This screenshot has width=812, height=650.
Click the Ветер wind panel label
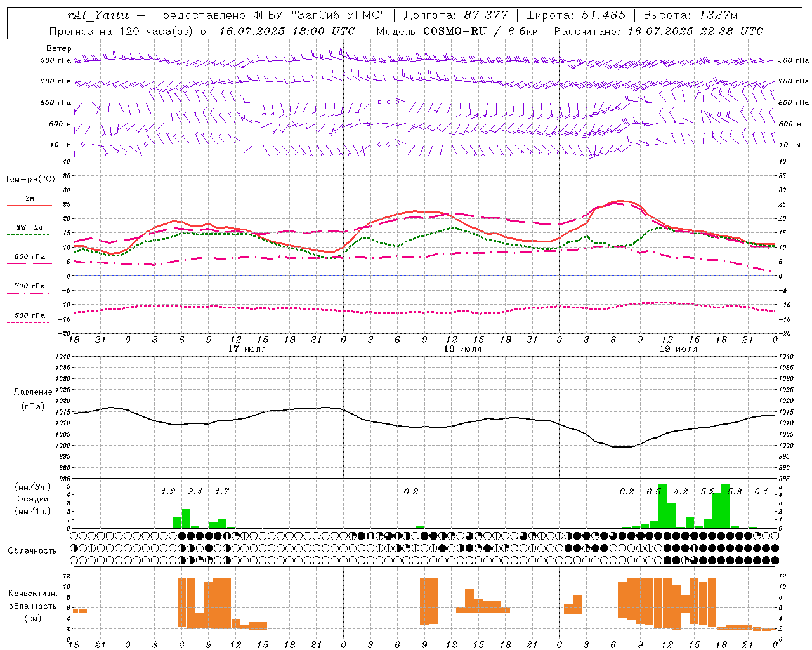(59, 48)
